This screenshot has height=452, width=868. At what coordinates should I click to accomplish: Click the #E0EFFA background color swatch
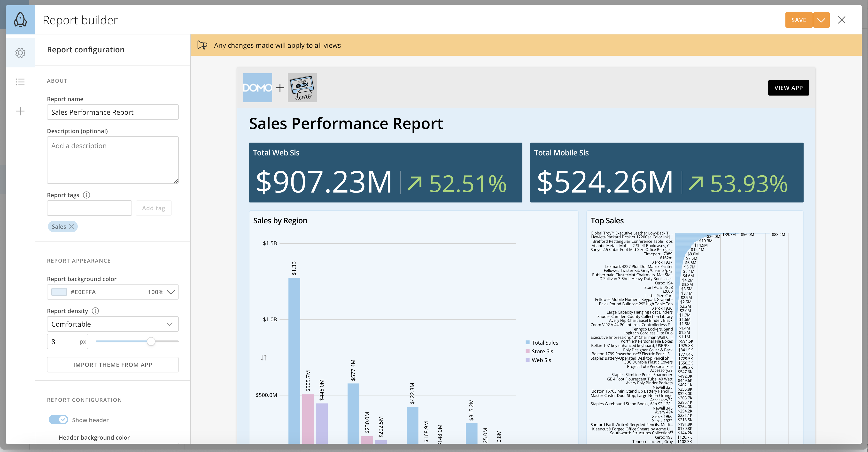[59, 292]
